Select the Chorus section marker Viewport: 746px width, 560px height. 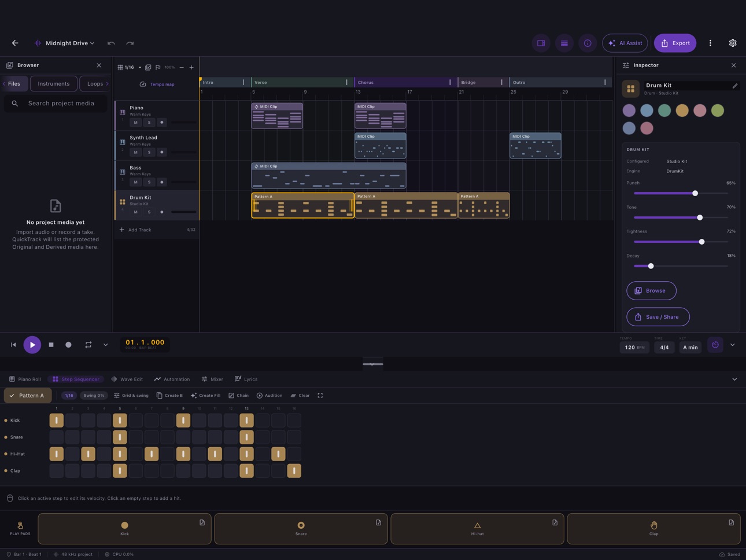coord(406,82)
